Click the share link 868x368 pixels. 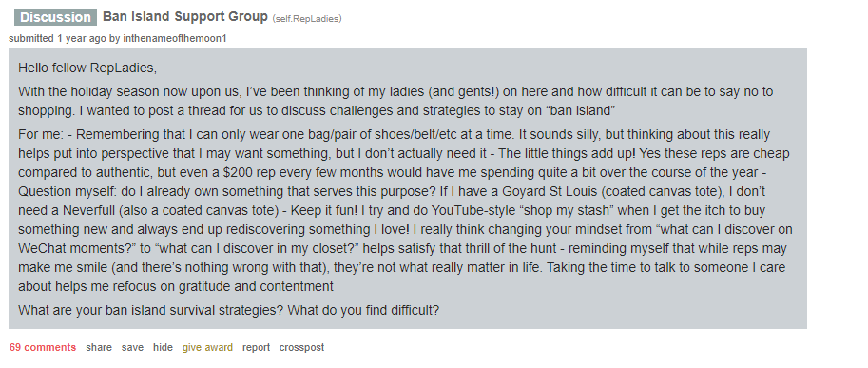99,347
